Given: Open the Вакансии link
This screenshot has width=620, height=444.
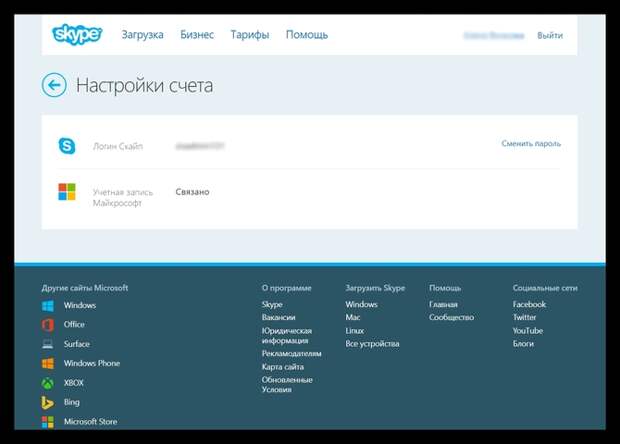Looking at the screenshot, I should coord(278,317).
